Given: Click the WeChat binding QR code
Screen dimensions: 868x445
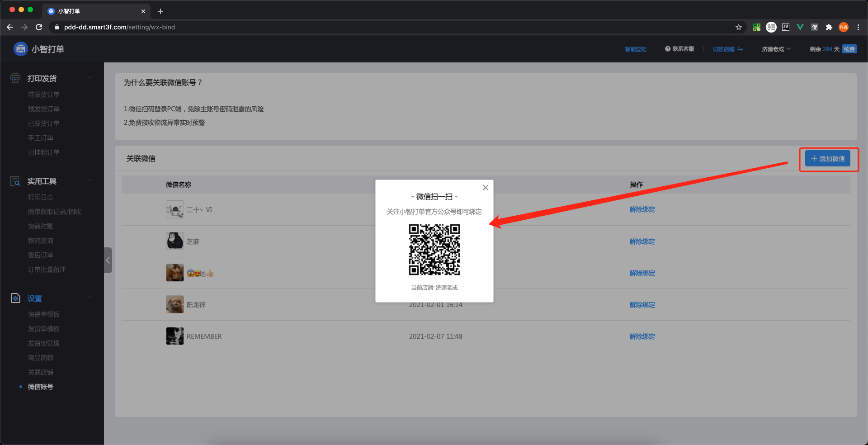Looking at the screenshot, I should 434,250.
